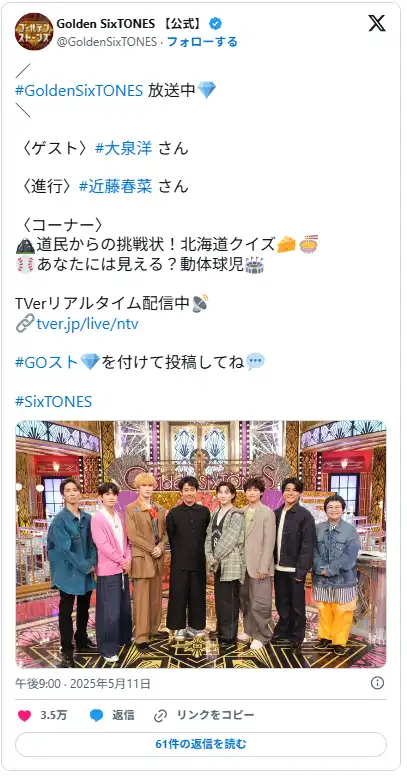
Task: Open the tver.jp/live/ntv link
Action: pos(87,324)
